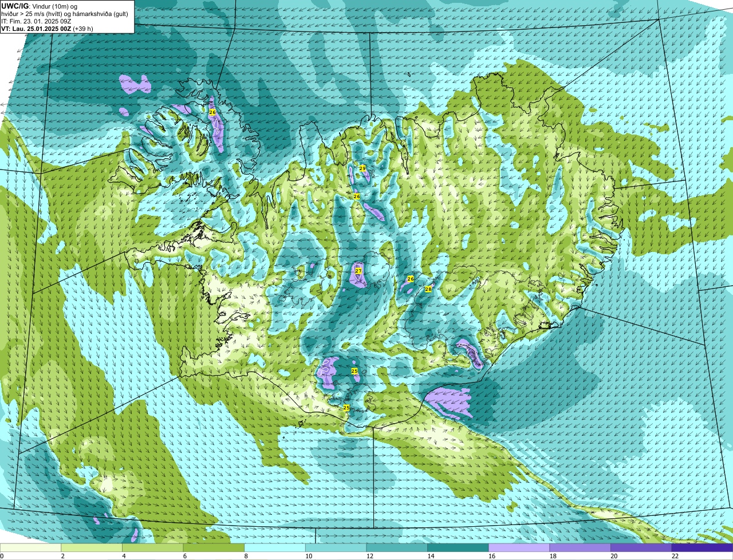Pick the 10–12 m/s light teal scale color
The width and height of the screenshot is (733, 560).
coord(336,548)
